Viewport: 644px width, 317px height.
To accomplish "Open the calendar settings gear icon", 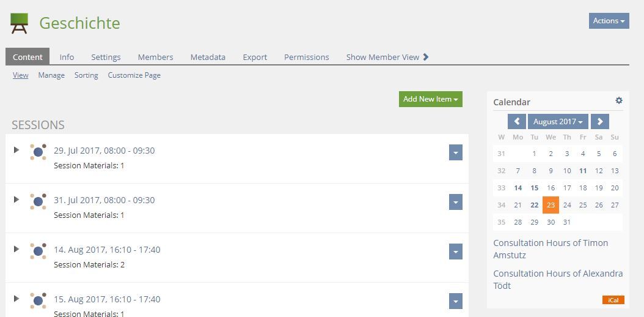I will [619, 101].
